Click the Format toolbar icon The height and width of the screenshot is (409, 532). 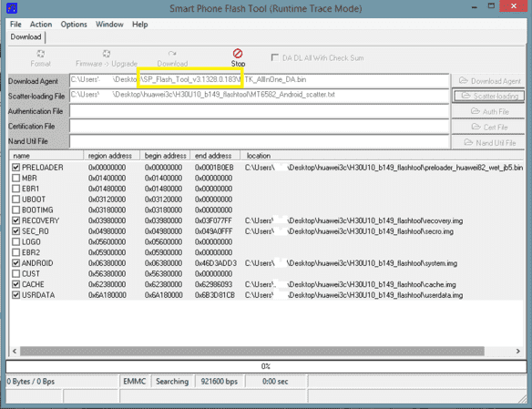(40, 54)
